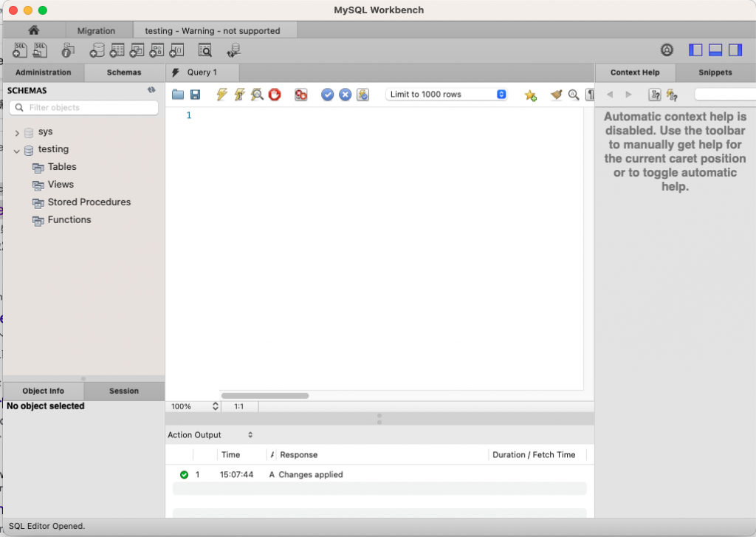The image size is (756, 537).
Task: Go back in context help history
Action: pyautogui.click(x=610, y=95)
